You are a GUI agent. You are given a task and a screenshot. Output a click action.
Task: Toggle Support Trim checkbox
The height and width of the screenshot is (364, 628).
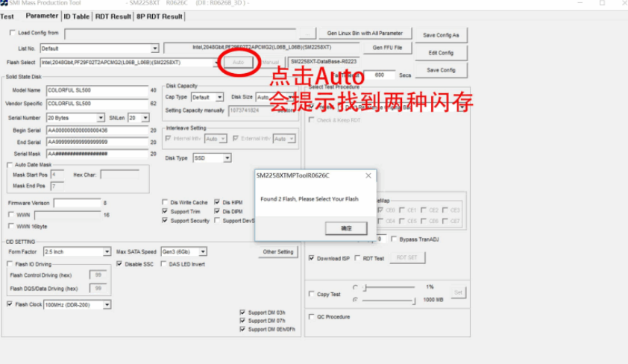(165, 211)
